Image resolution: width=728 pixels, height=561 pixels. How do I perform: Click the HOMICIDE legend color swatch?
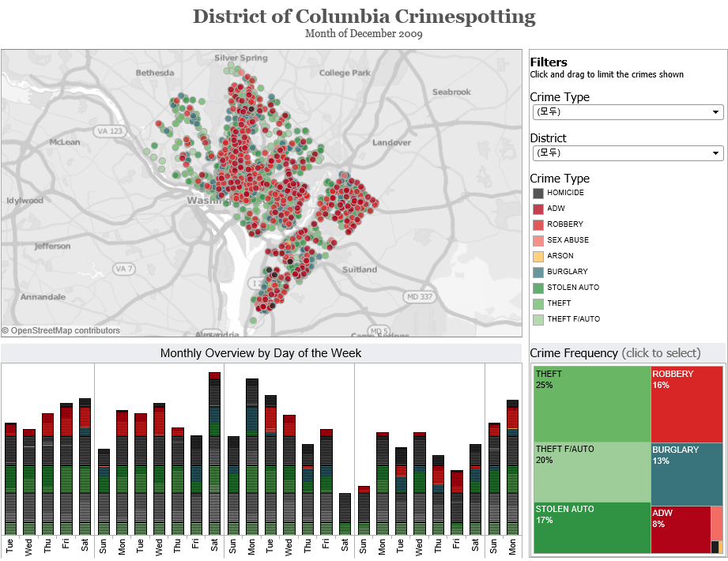(538, 193)
